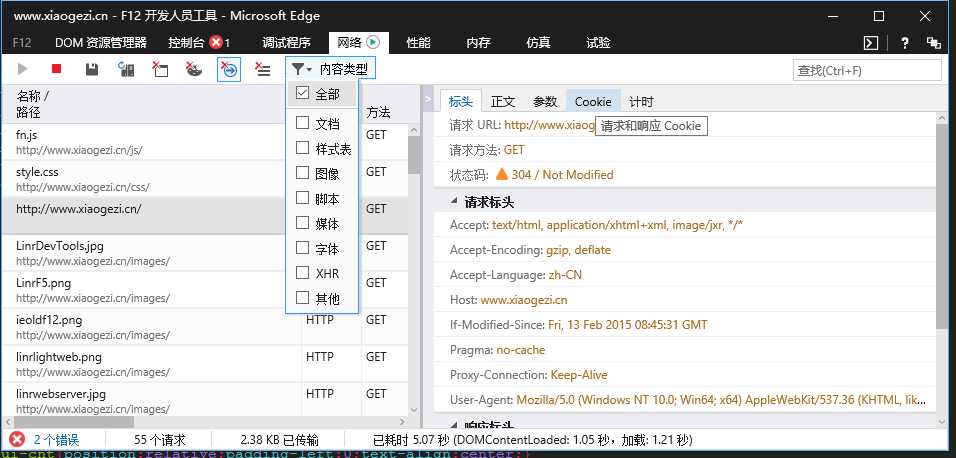Open the 参数 details tab

click(x=545, y=102)
